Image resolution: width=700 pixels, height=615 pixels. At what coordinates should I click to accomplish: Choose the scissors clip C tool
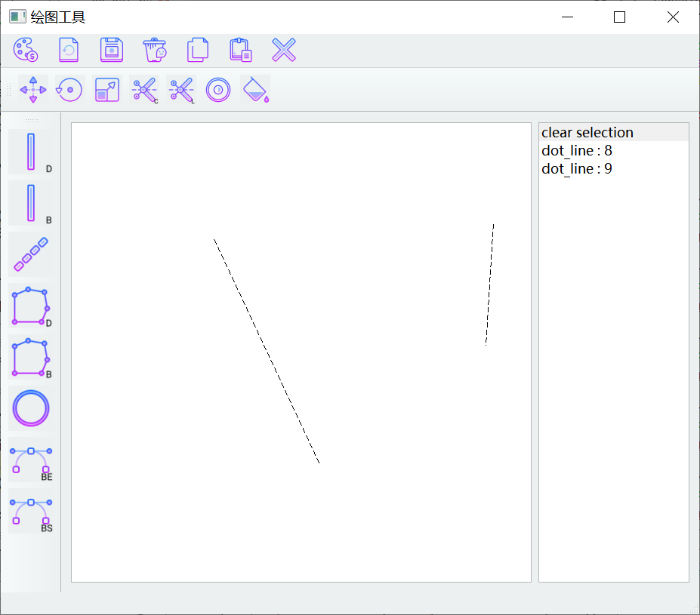(x=144, y=90)
